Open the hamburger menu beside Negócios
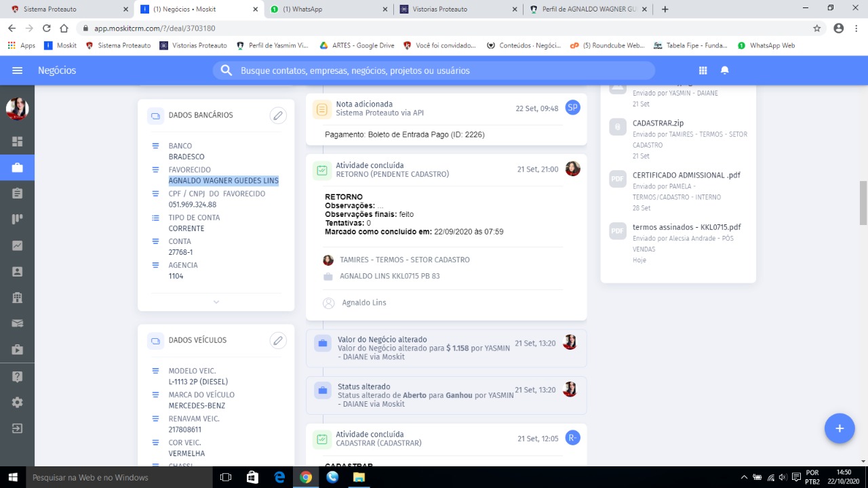868x488 pixels. tap(18, 70)
